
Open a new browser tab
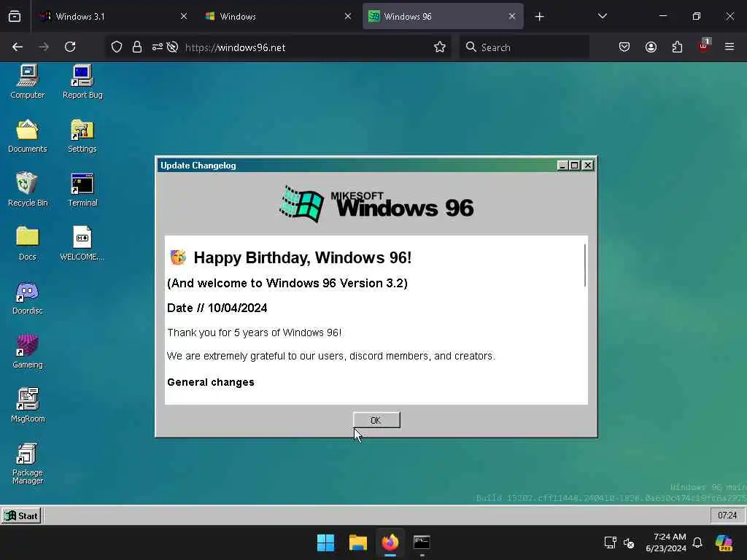539,17
